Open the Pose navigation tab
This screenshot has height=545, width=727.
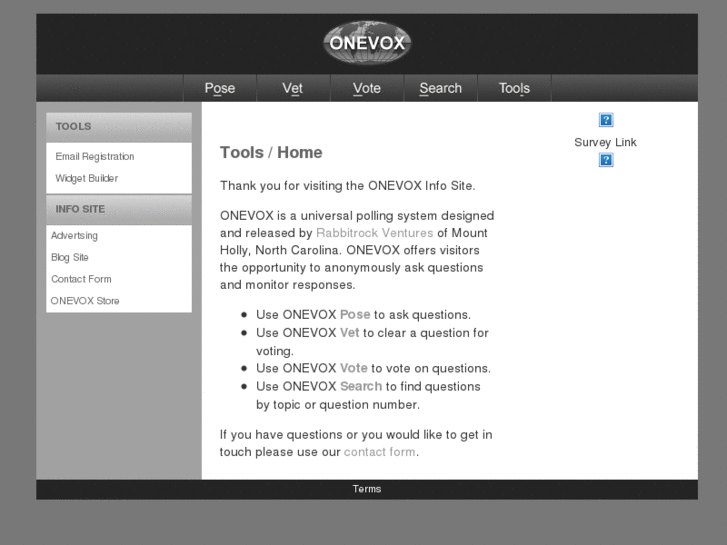220,88
